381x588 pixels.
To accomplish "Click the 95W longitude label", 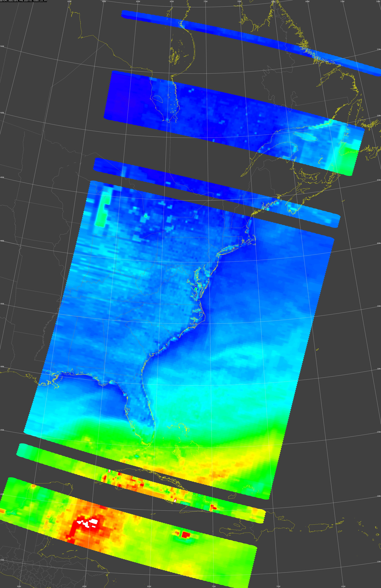I will [x=70, y=1].
